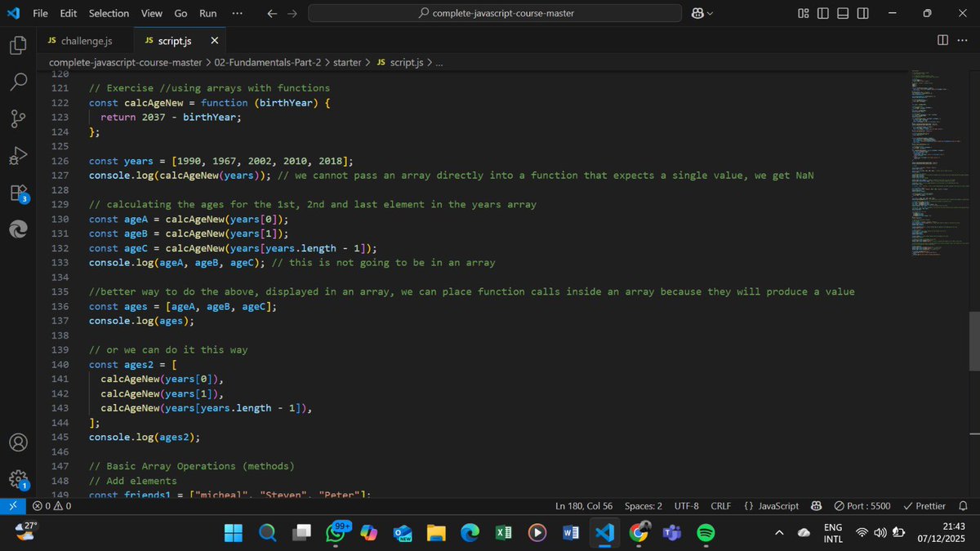Click the starter breadcrumb
Screen dimensions: 980x551
[347, 62]
